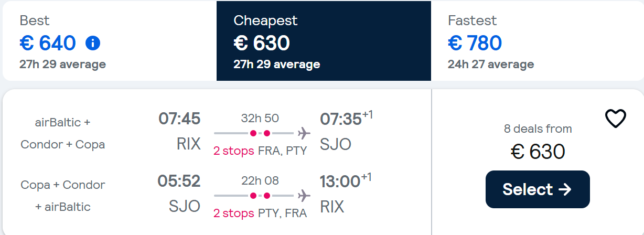Click return 2 stops PTY, FRA label

point(260,213)
